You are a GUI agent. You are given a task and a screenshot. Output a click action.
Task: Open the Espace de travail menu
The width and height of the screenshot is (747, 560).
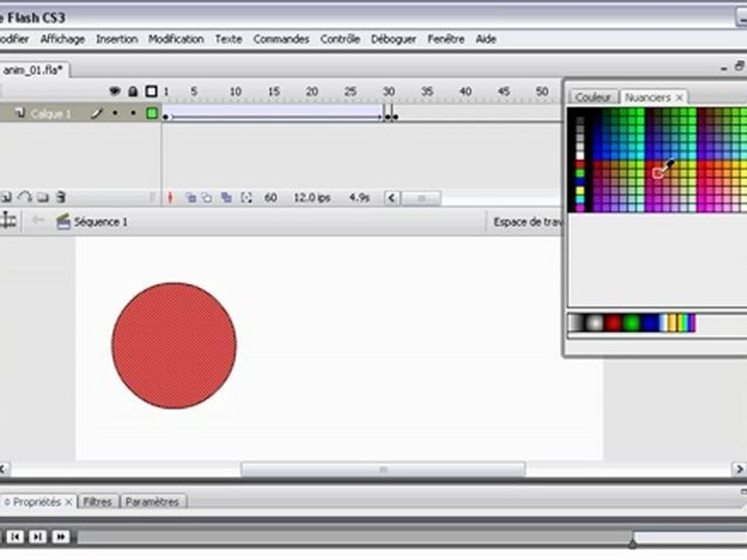tap(528, 222)
